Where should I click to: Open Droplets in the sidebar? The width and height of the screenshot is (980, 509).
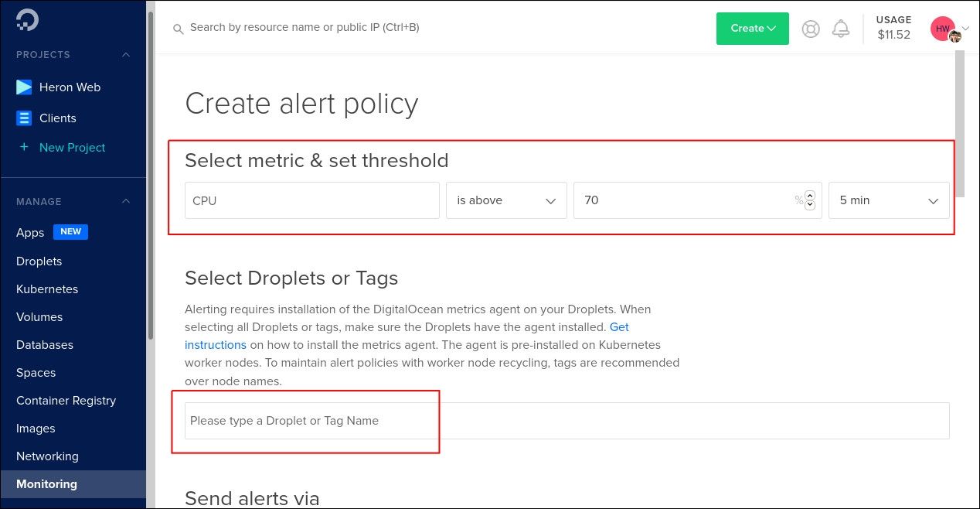[39, 261]
